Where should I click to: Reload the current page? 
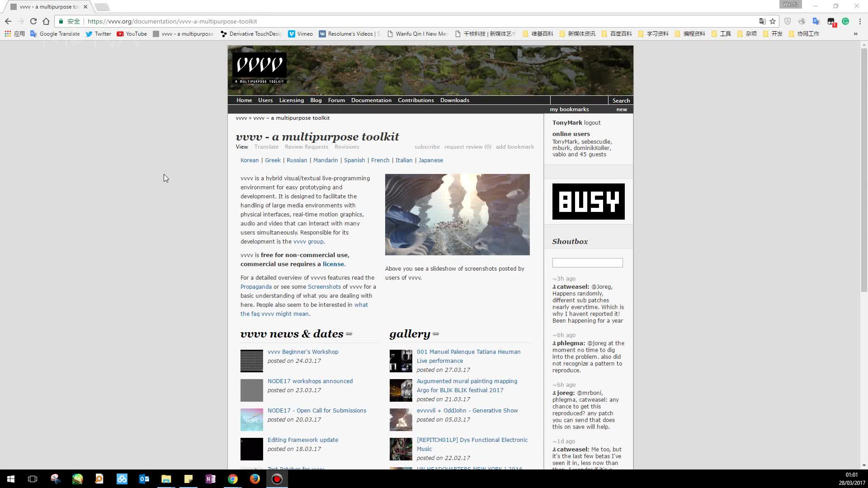tap(33, 21)
